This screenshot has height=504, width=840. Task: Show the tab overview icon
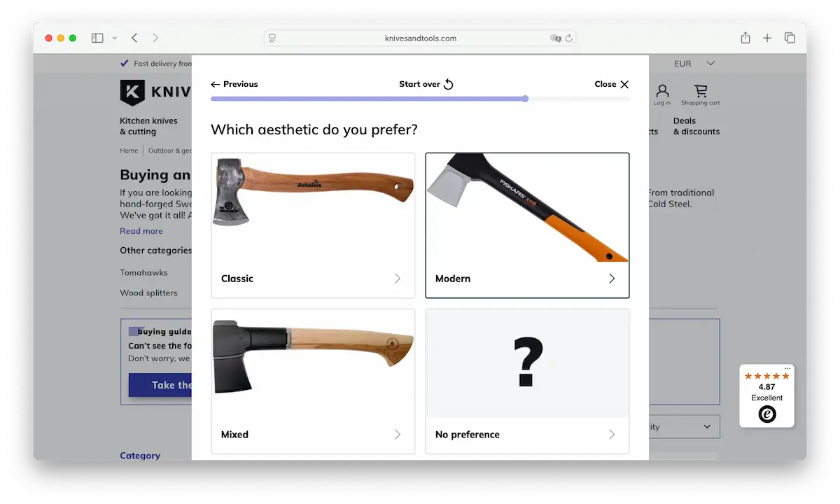click(790, 38)
